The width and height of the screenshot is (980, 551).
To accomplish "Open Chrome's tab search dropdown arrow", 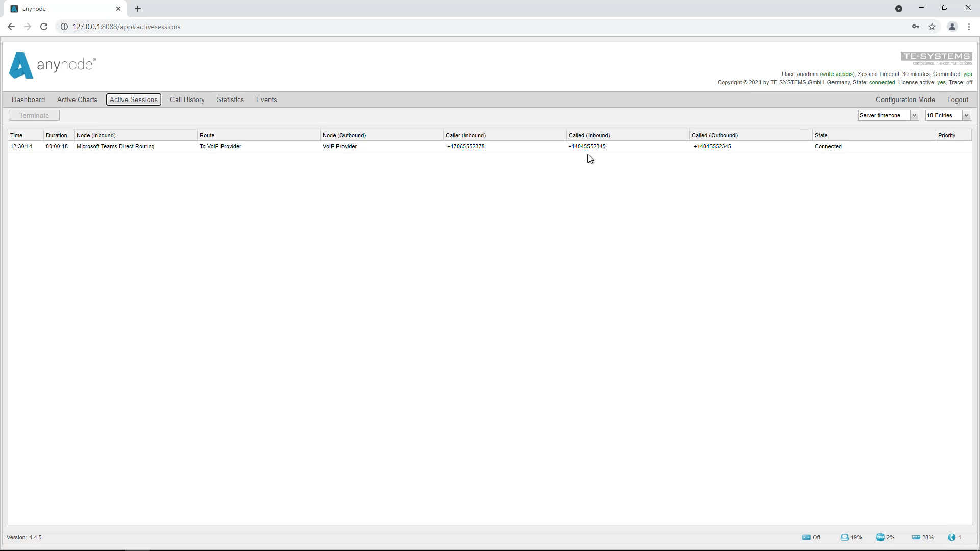I will coord(899,9).
